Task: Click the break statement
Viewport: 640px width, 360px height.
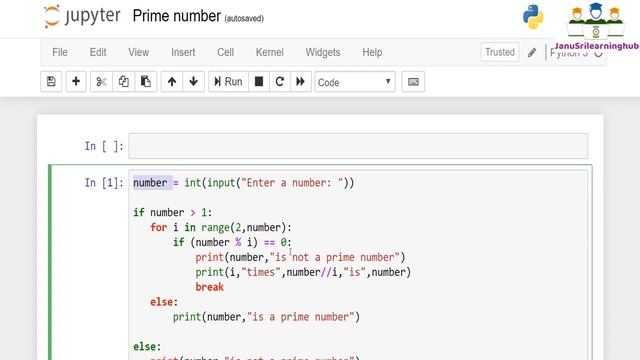Action: pyautogui.click(x=209, y=287)
